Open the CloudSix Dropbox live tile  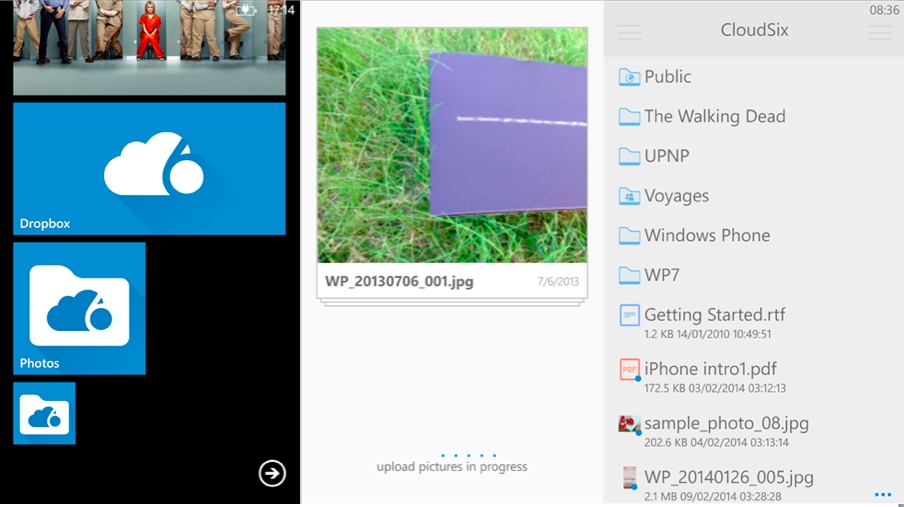(149, 169)
